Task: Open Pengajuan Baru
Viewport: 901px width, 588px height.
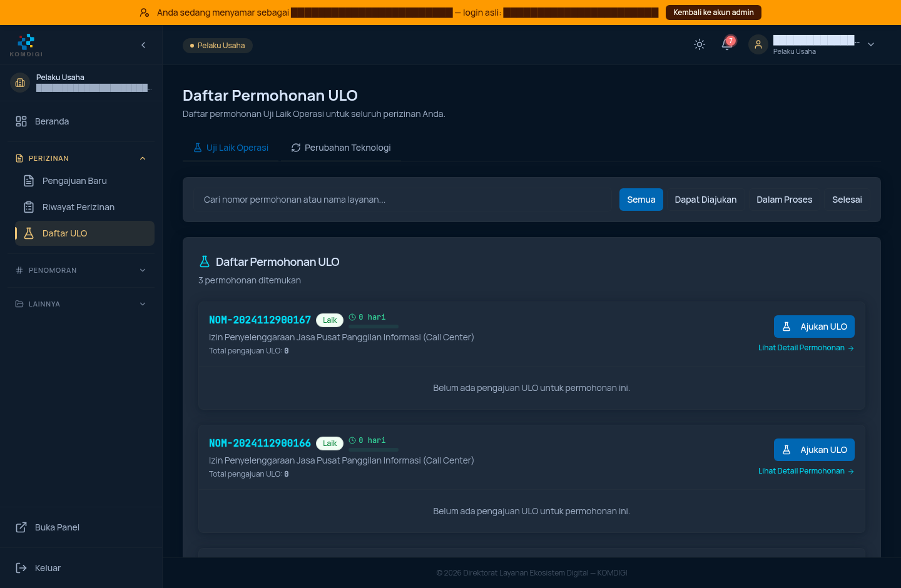Action: (84, 181)
